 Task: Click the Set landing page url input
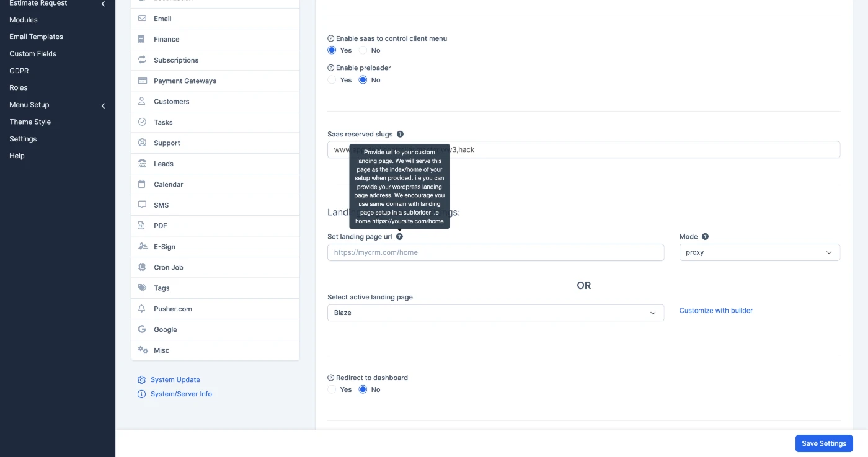[x=495, y=252]
